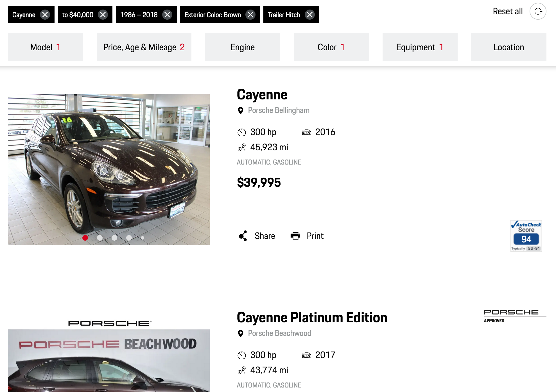The width and height of the screenshot is (556, 392).
Task: Remove Exterior Color: Brown filter
Action: (250, 15)
